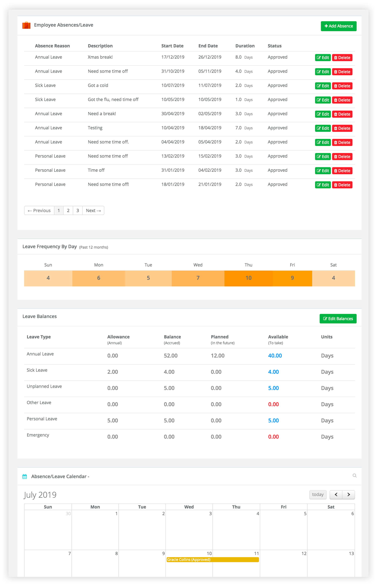
Task: Click the Add Absence button
Action: click(339, 26)
